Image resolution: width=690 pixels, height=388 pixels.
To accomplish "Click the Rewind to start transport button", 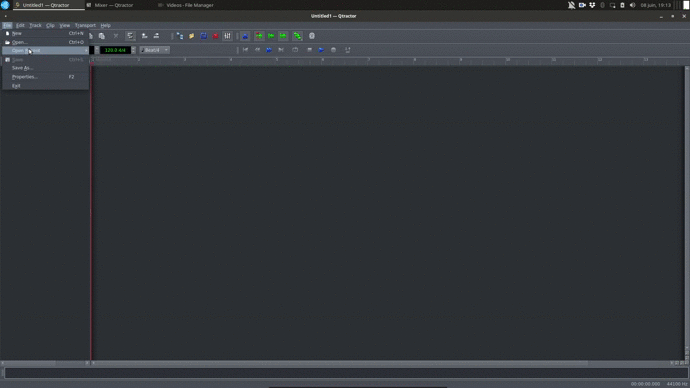I will 245,50.
